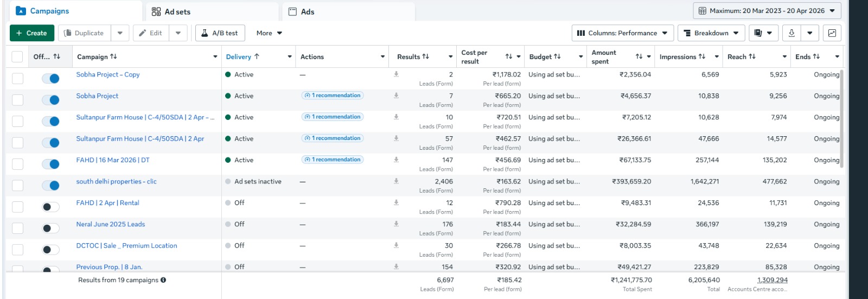Download results for Neral June 2025 Leads

pyautogui.click(x=396, y=224)
